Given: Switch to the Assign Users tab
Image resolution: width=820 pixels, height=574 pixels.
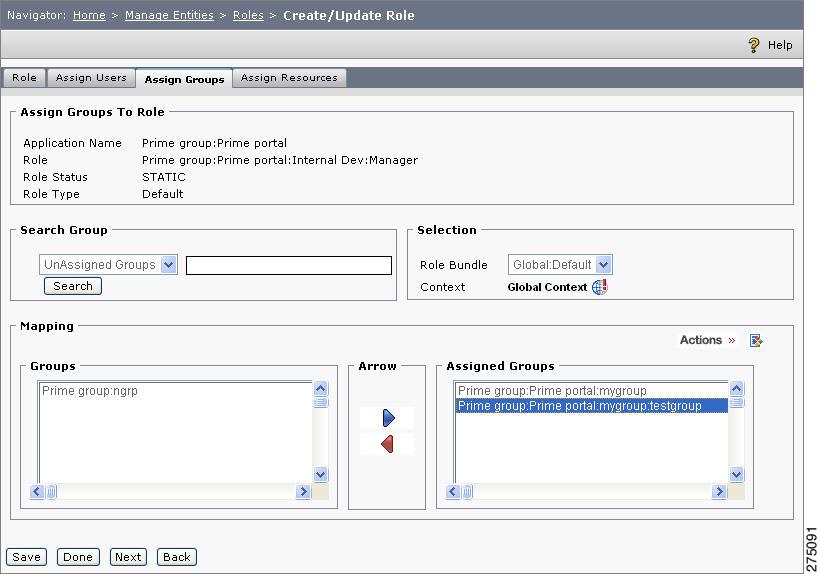Looking at the screenshot, I should (x=91, y=78).
